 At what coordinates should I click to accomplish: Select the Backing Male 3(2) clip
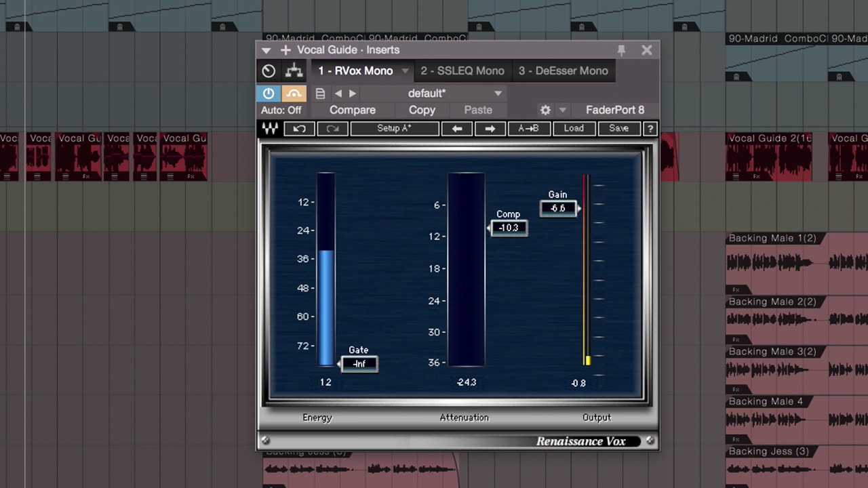[x=797, y=369]
